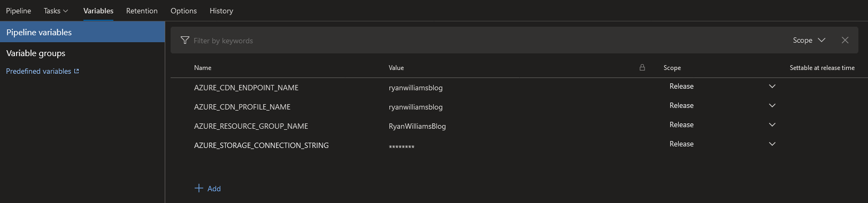This screenshot has height=203, width=868.
Task: Edit the AZURE_CDN_PROFILE_NAME value ryanwilliamsblog
Action: [x=416, y=107]
